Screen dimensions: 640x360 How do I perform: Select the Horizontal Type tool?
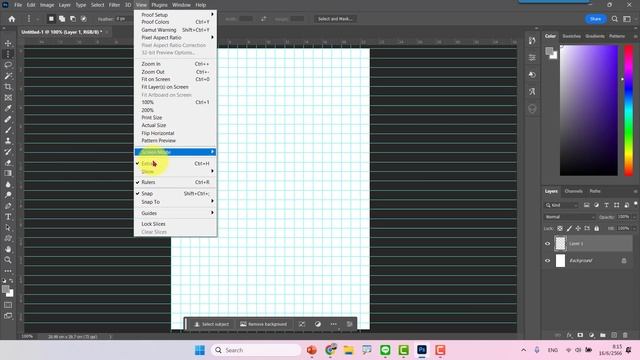[x=8, y=217]
